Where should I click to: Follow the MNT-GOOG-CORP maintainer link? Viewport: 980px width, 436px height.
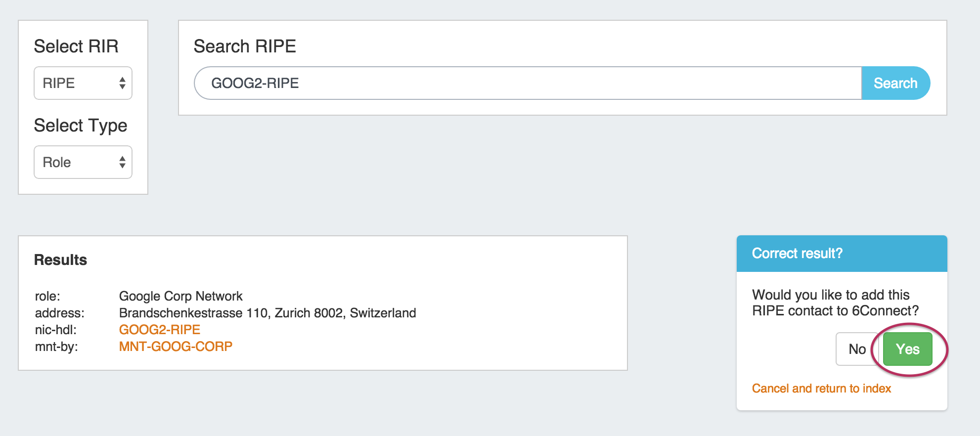tap(176, 347)
